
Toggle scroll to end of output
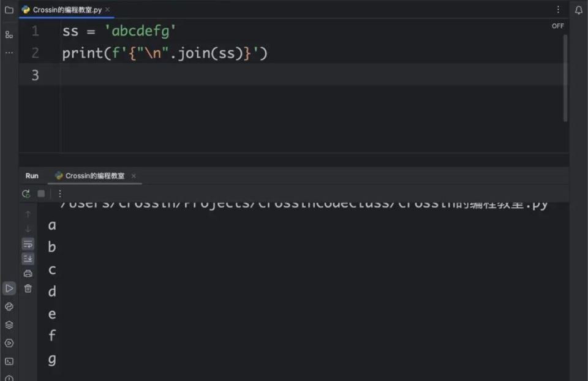pos(28,258)
